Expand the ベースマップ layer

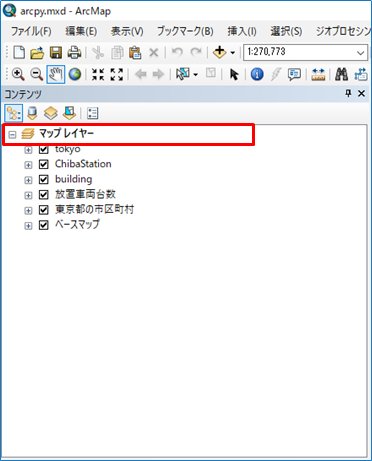coord(28,226)
